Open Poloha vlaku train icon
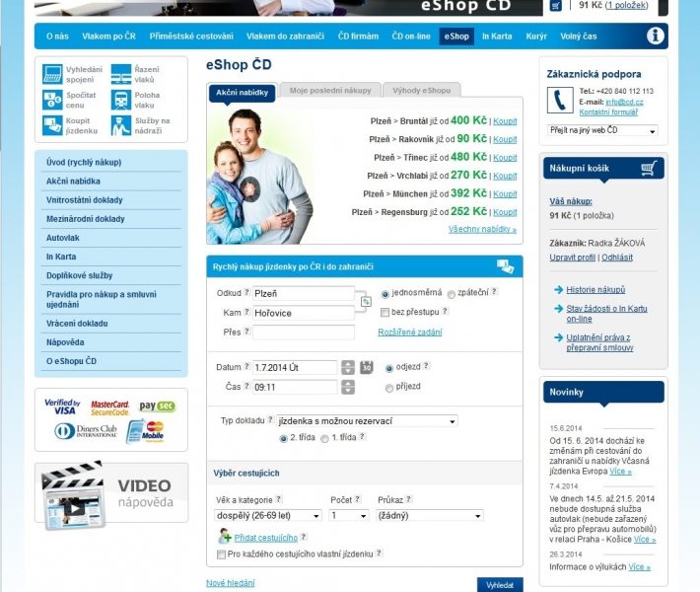The image size is (700, 592). click(x=121, y=100)
